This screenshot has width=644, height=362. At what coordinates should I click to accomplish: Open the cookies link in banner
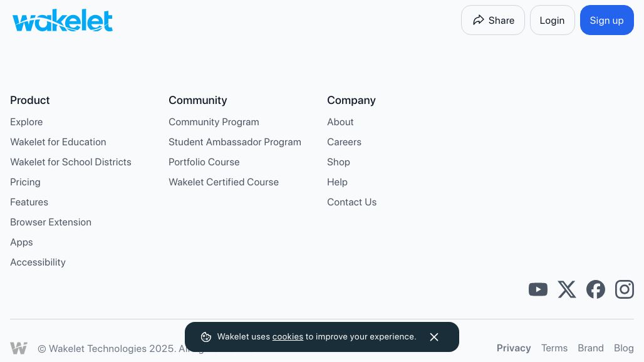288,336
